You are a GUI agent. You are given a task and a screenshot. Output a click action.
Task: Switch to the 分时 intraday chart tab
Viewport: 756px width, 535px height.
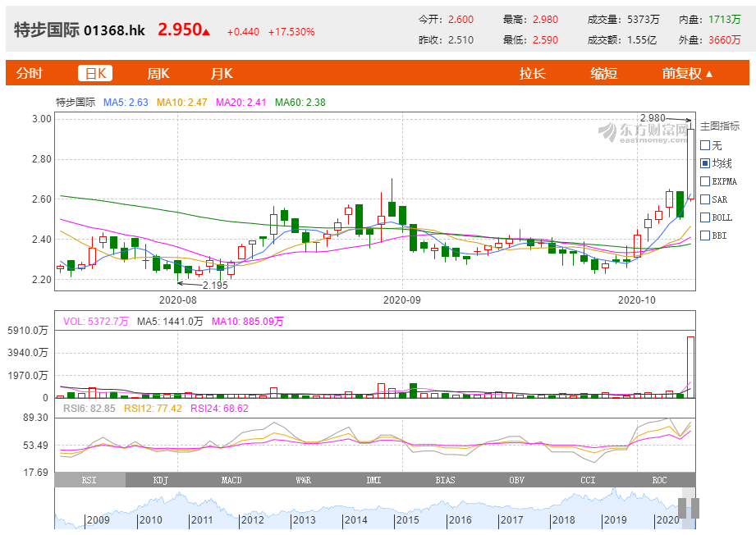30,73
